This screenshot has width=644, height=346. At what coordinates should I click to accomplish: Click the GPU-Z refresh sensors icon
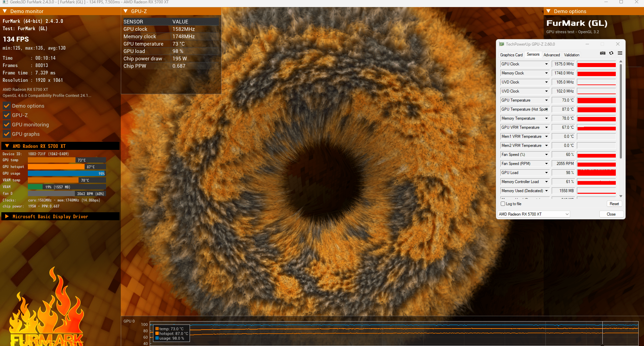point(611,53)
